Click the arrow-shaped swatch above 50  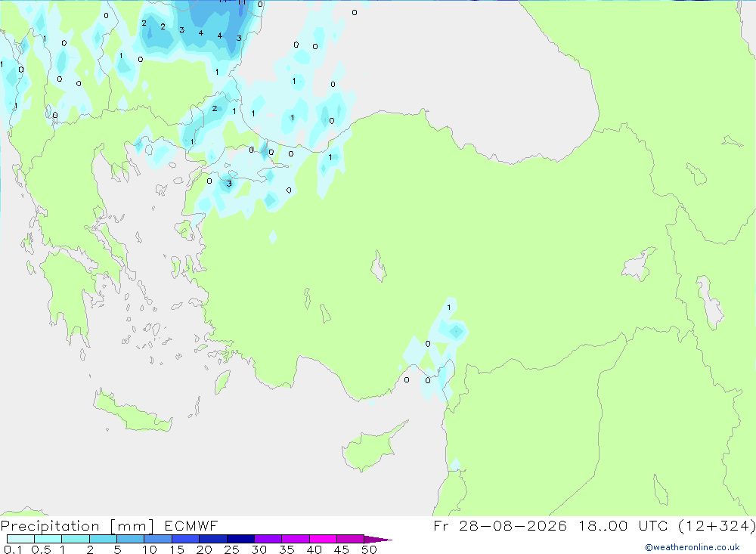(x=378, y=540)
